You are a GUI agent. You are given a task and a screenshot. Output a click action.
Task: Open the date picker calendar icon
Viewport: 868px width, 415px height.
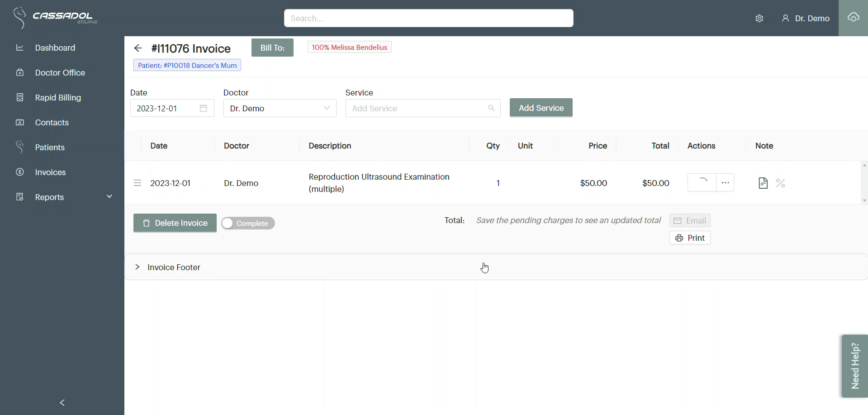pyautogui.click(x=204, y=108)
